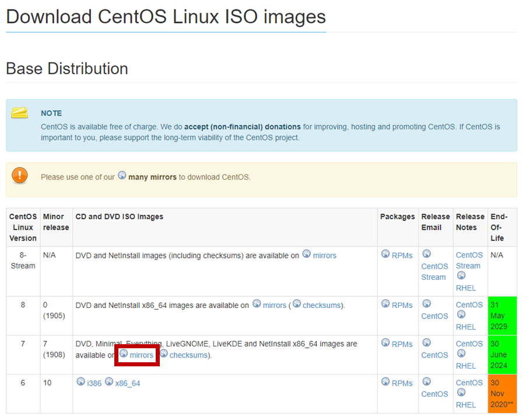Open RHEL release notes for version 6
Image resolution: width=526 pixels, height=420 pixels.
pos(465,405)
